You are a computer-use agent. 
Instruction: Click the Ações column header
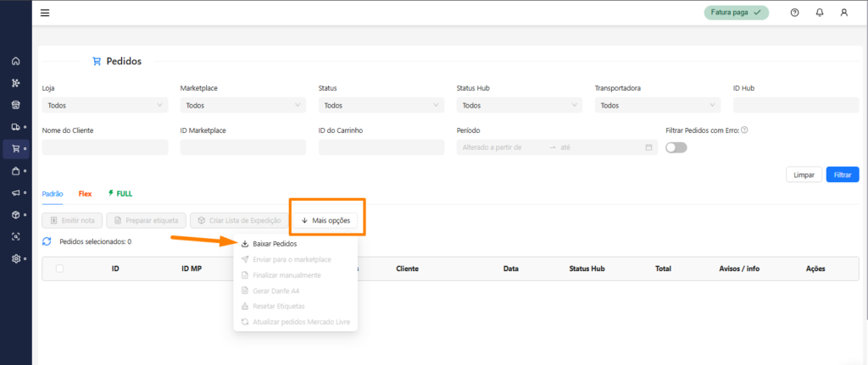coord(815,268)
